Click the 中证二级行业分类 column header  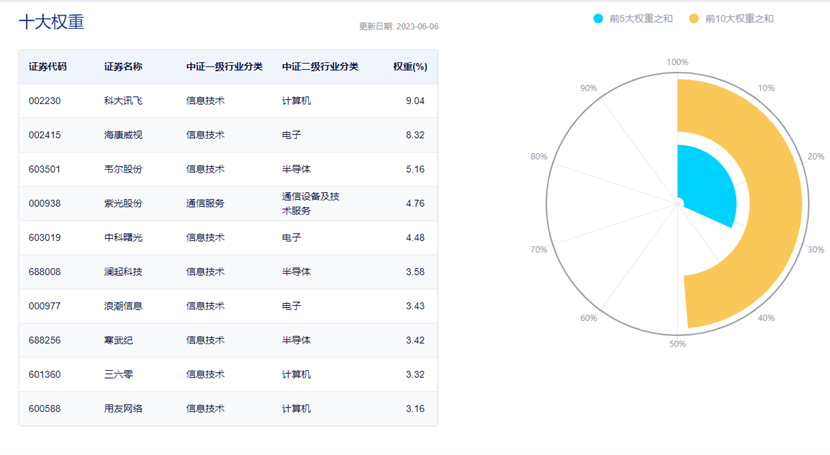click(320, 67)
